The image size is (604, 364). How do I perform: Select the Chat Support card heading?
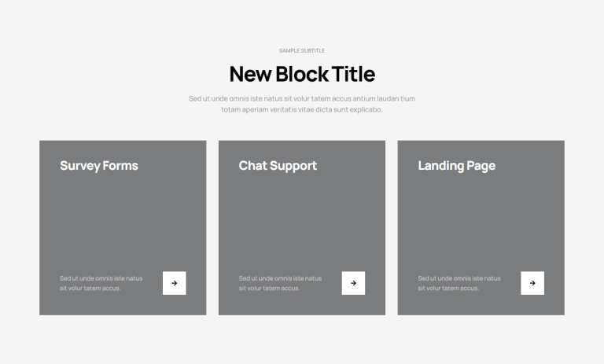[278, 166]
